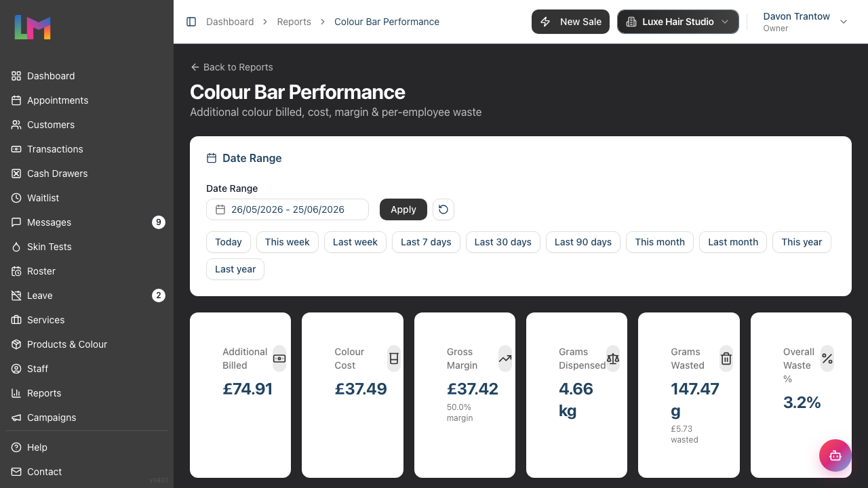Go Back to Reports
Image resolution: width=868 pixels, height=488 pixels.
coord(232,67)
